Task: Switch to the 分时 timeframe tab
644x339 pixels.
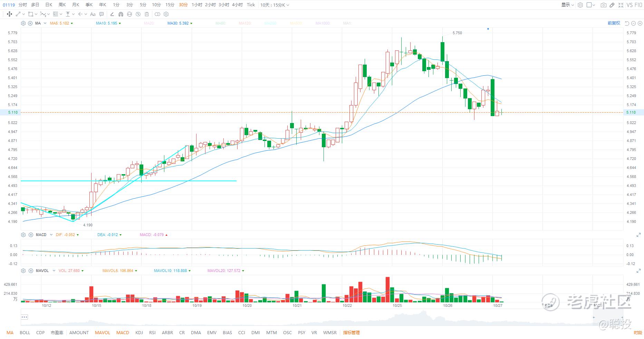Action: 23,5
